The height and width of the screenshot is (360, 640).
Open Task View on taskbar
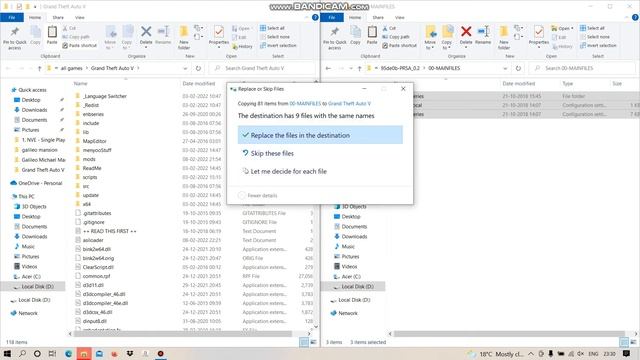pos(52,353)
